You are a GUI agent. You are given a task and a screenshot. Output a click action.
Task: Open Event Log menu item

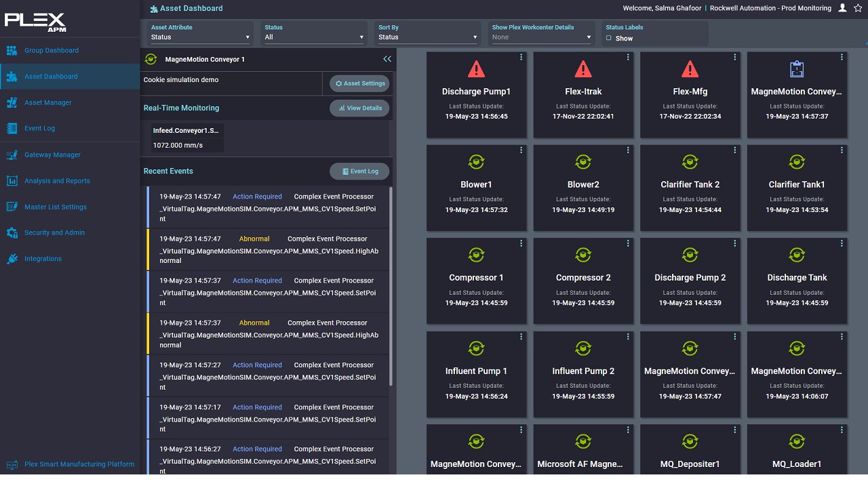coord(39,128)
